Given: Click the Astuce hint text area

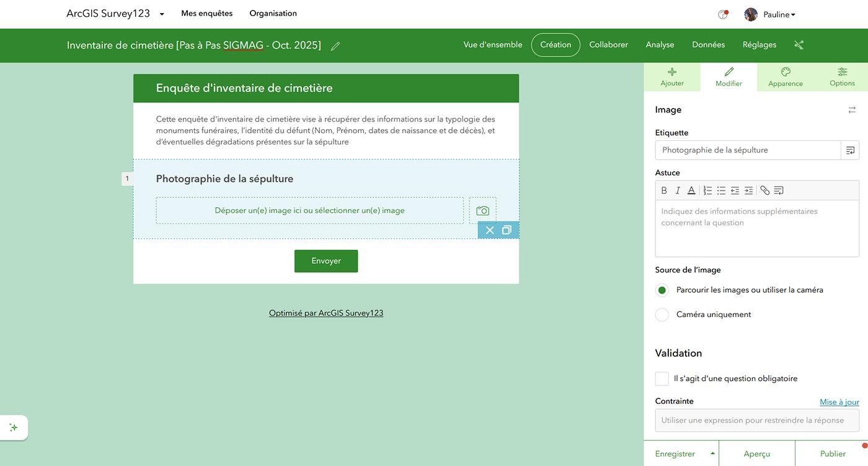Looking at the screenshot, I should [757, 228].
